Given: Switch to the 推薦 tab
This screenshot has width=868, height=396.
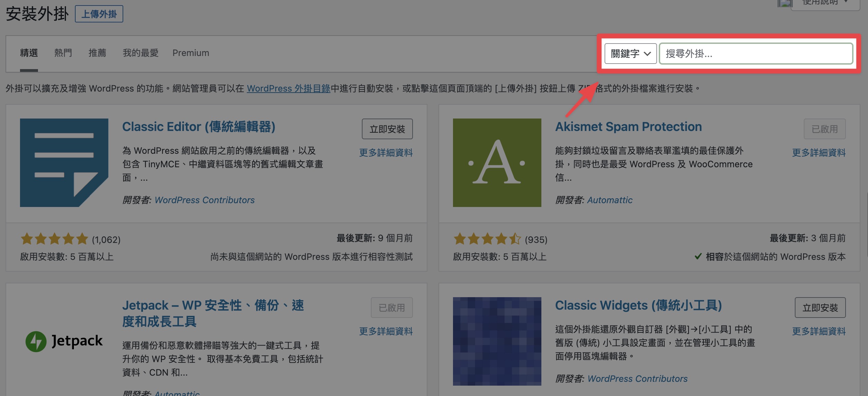Looking at the screenshot, I should [97, 53].
